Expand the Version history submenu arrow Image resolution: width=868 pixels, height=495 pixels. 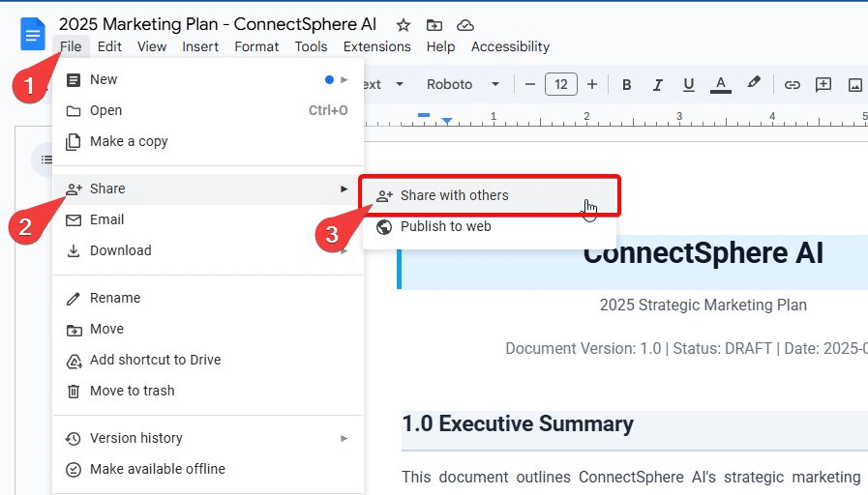click(344, 439)
